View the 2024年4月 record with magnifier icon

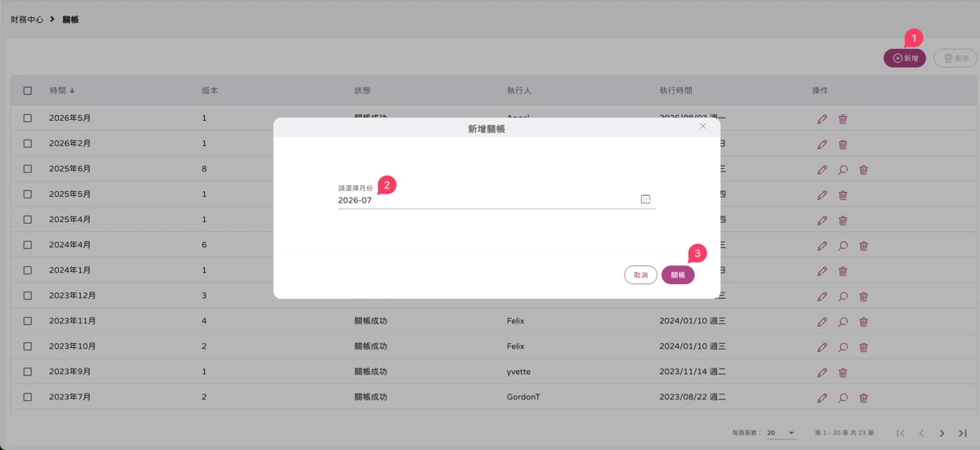tap(843, 246)
